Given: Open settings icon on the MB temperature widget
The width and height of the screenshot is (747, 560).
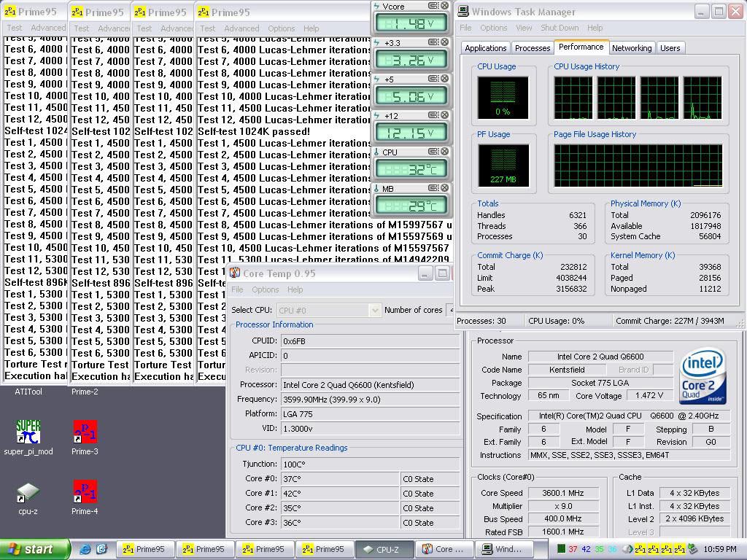Looking at the screenshot, I should point(433,188).
